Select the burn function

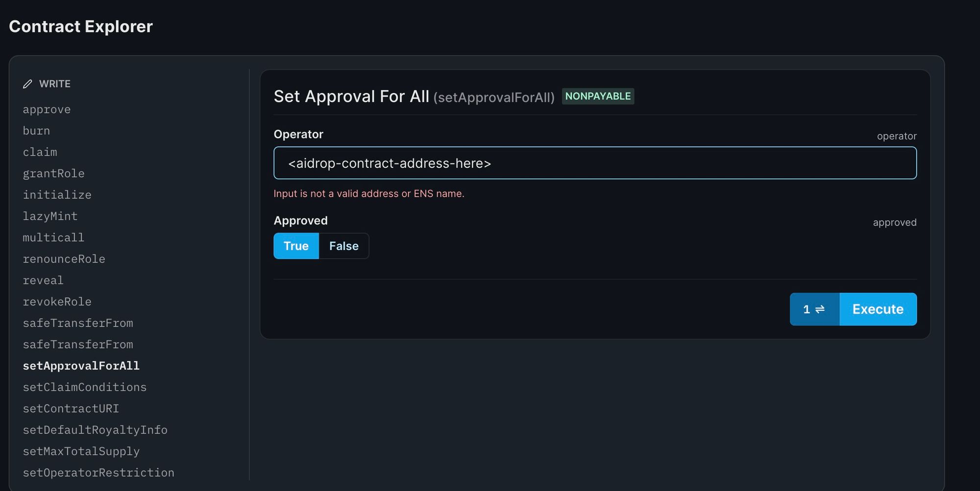click(36, 131)
